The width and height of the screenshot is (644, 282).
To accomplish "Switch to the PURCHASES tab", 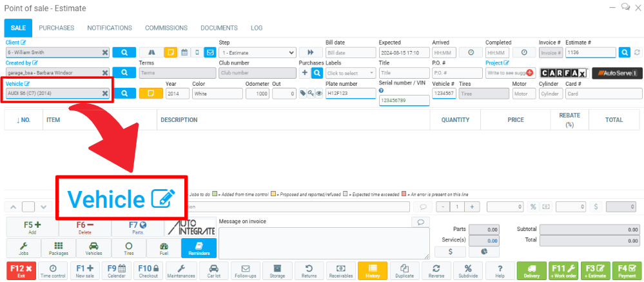I will tap(56, 28).
